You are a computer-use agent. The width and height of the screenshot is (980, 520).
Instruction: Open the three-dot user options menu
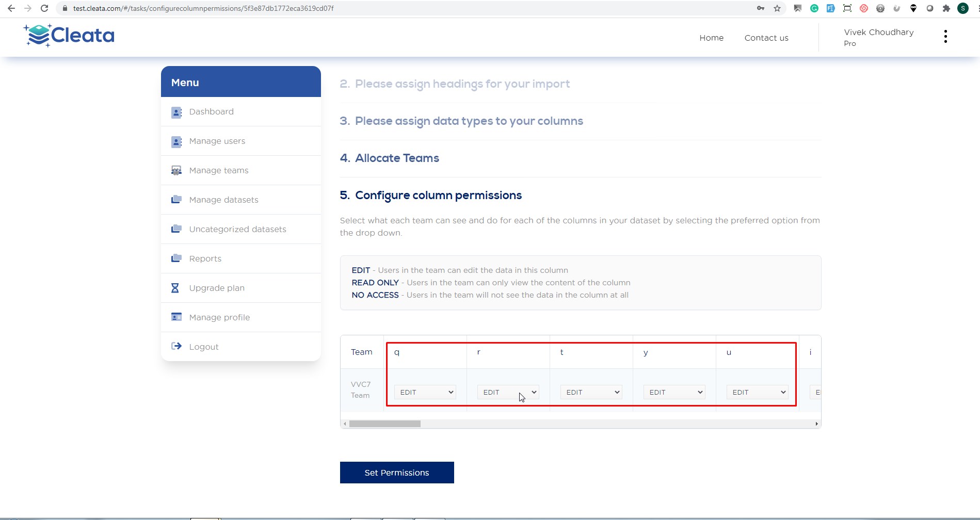pyautogui.click(x=945, y=37)
